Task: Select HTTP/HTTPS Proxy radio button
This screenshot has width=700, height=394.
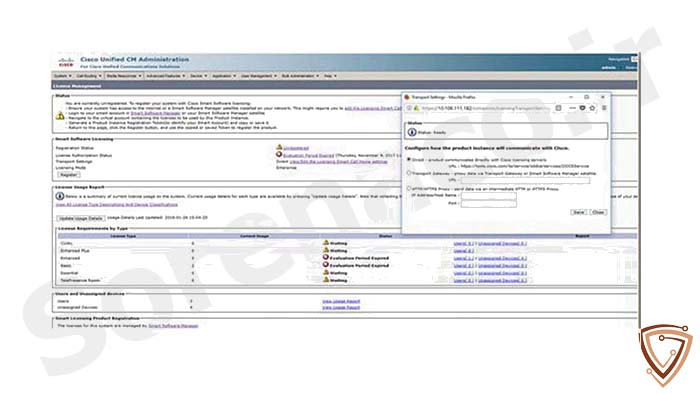Action: (x=408, y=188)
